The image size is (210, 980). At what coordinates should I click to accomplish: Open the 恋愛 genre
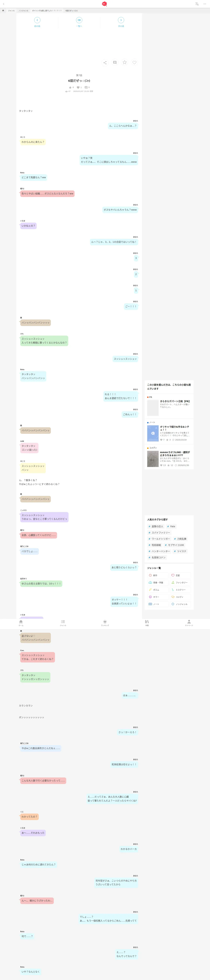click(180, 575)
